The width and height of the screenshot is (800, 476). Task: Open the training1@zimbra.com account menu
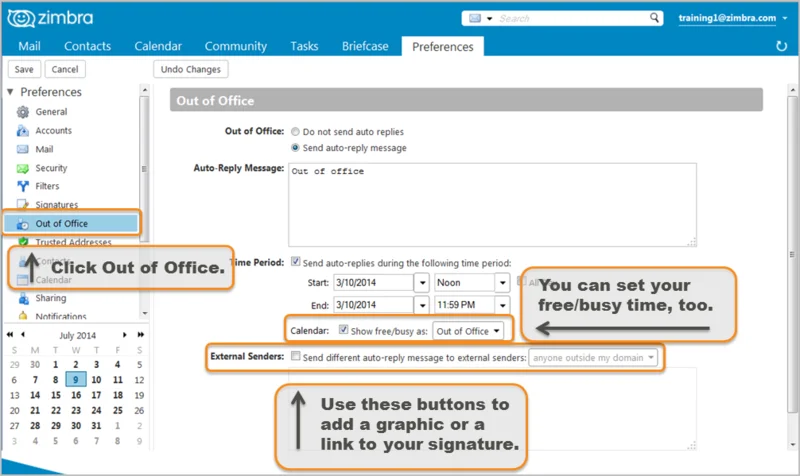733,18
